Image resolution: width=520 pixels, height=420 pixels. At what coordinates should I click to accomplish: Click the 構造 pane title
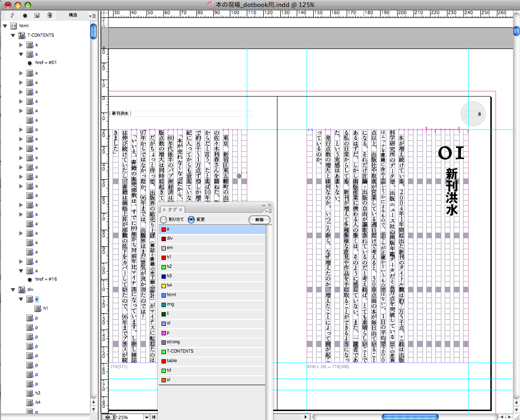[x=73, y=15]
